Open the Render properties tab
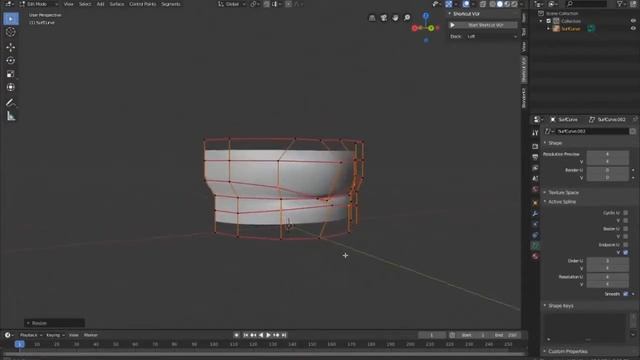640x360 pixels. (535, 146)
